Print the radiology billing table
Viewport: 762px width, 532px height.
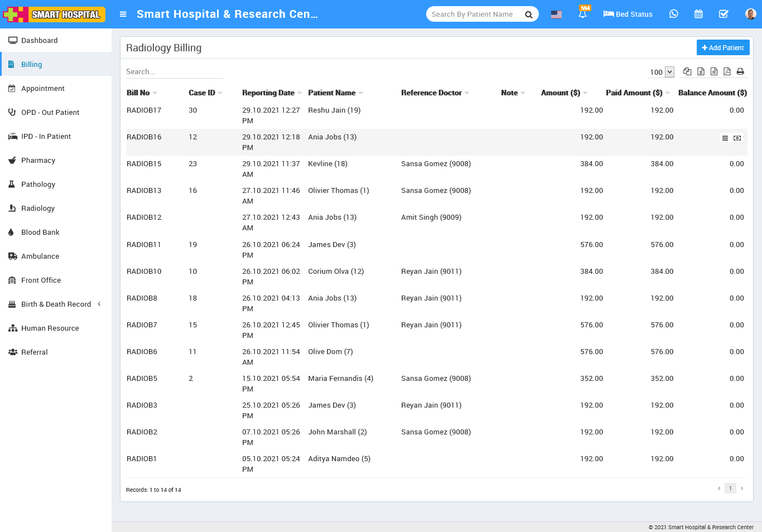coord(740,71)
